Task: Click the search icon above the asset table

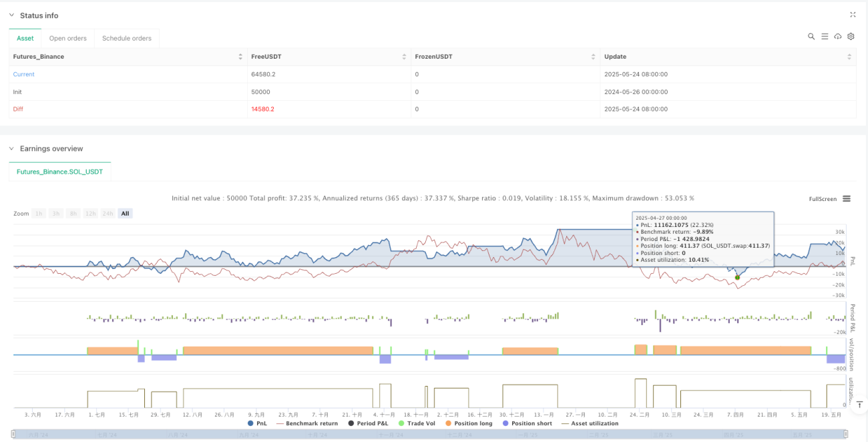Action: pyautogui.click(x=811, y=37)
